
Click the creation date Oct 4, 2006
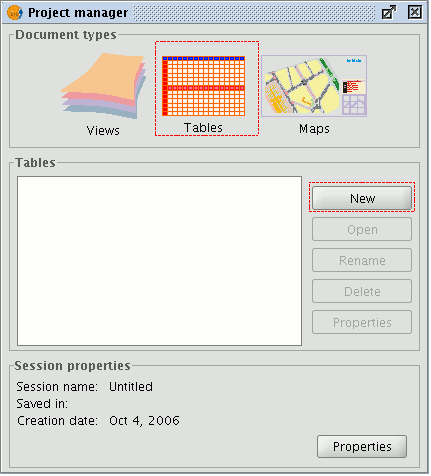coord(144,421)
